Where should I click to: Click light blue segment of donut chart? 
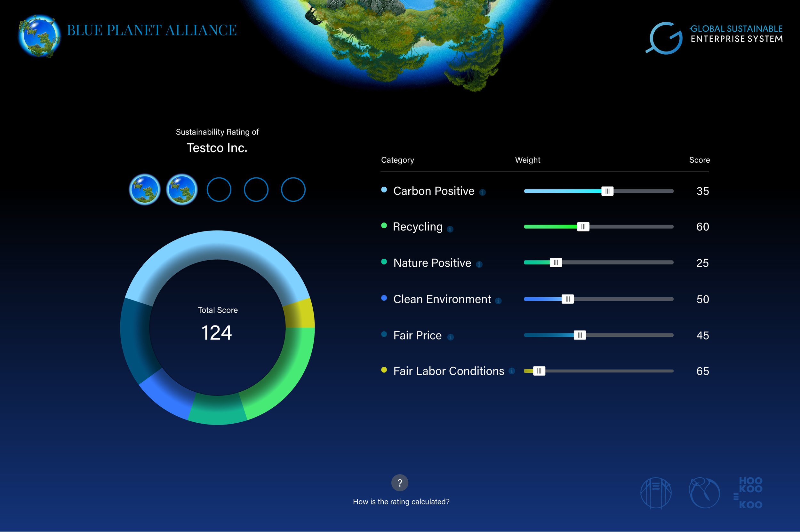217,245
